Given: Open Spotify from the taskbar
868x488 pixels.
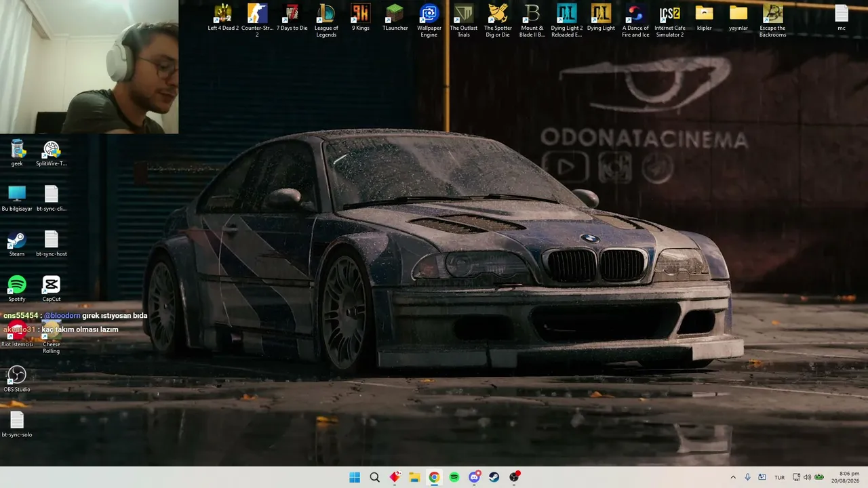Looking at the screenshot, I should pos(454,477).
